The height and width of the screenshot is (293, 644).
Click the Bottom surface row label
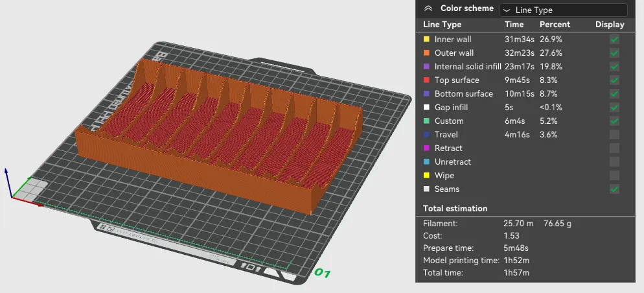[x=463, y=94]
